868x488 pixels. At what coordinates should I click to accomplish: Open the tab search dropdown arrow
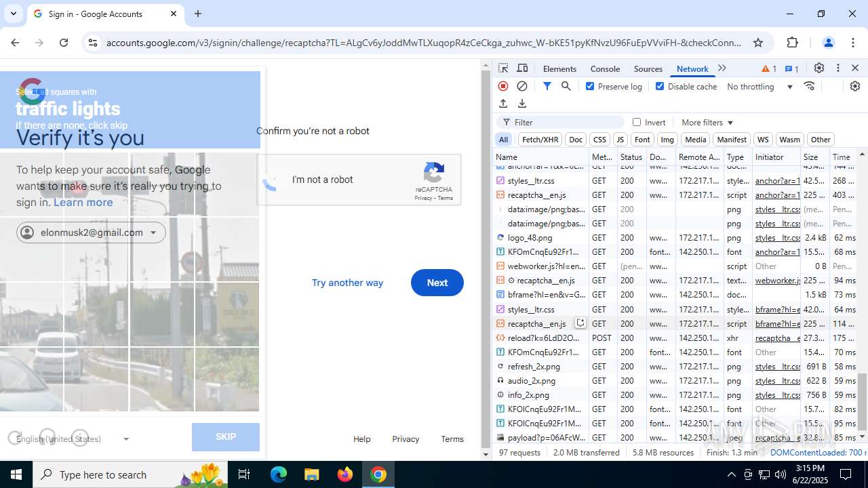[14, 14]
